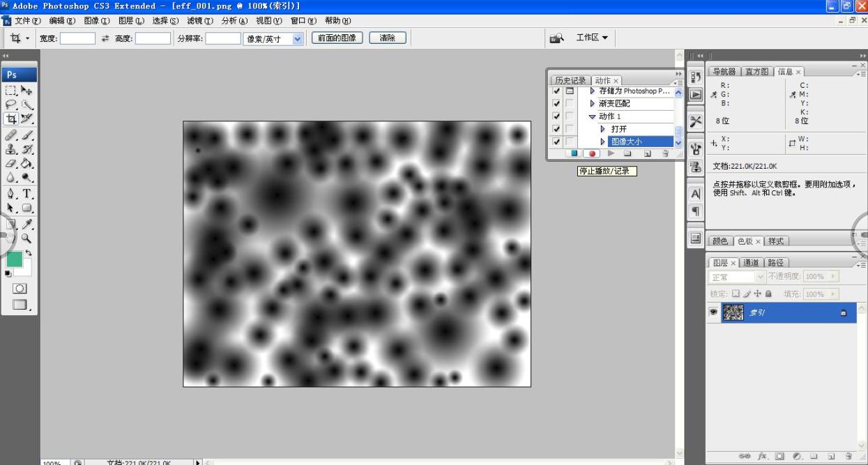This screenshot has width=868, height=465.
Task: Select the Pen tool
Action: click(x=11, y=193)
